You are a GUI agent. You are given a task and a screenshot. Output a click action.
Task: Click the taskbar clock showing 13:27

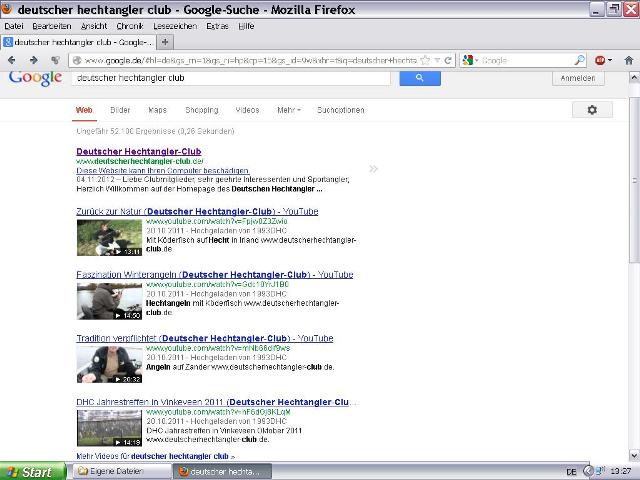point(620,472)
